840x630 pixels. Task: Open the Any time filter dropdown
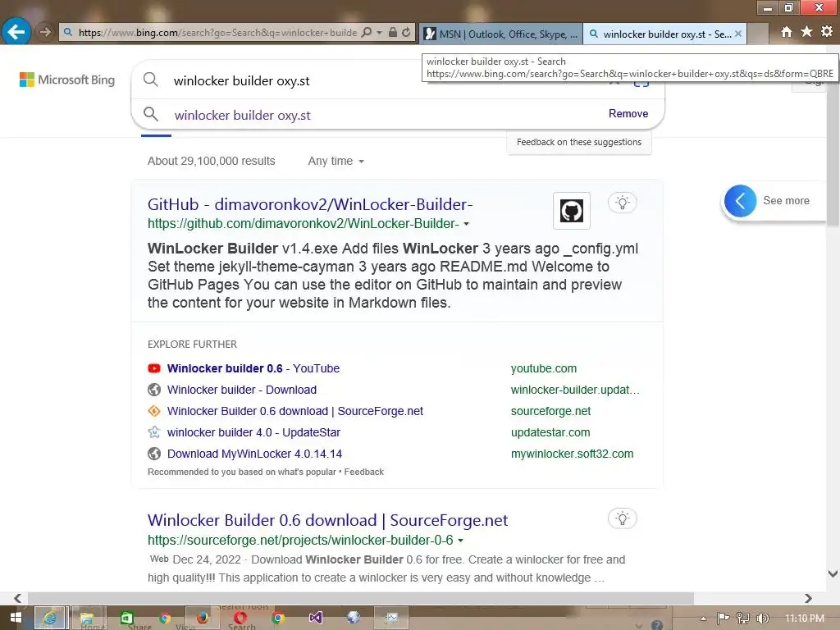point(336,161)
